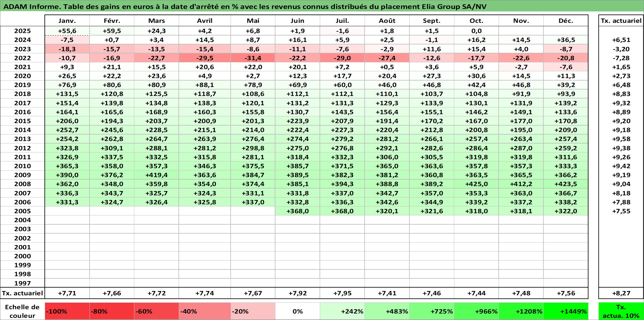Select the +88,1 cell in 2019
The width and height of the screenshot is (644, 320).
point(205,85)
